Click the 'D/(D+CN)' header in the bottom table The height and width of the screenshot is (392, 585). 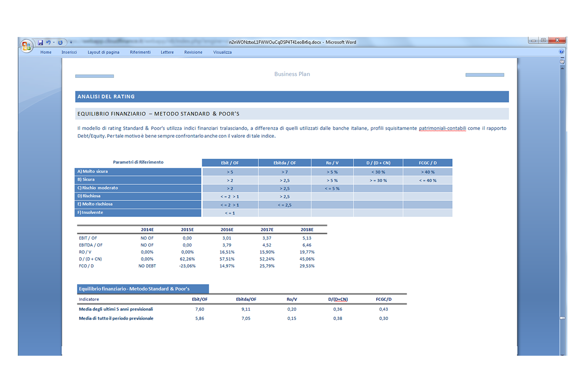338,299
